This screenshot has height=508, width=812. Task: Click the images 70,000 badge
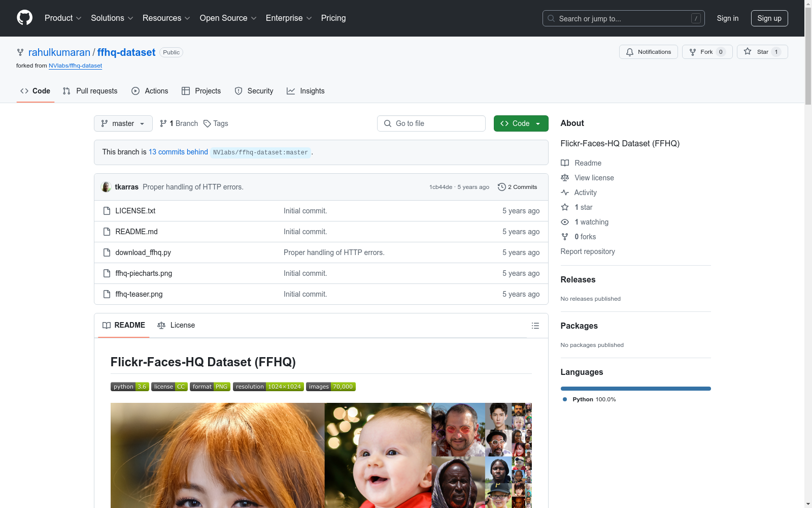[331, 387]
